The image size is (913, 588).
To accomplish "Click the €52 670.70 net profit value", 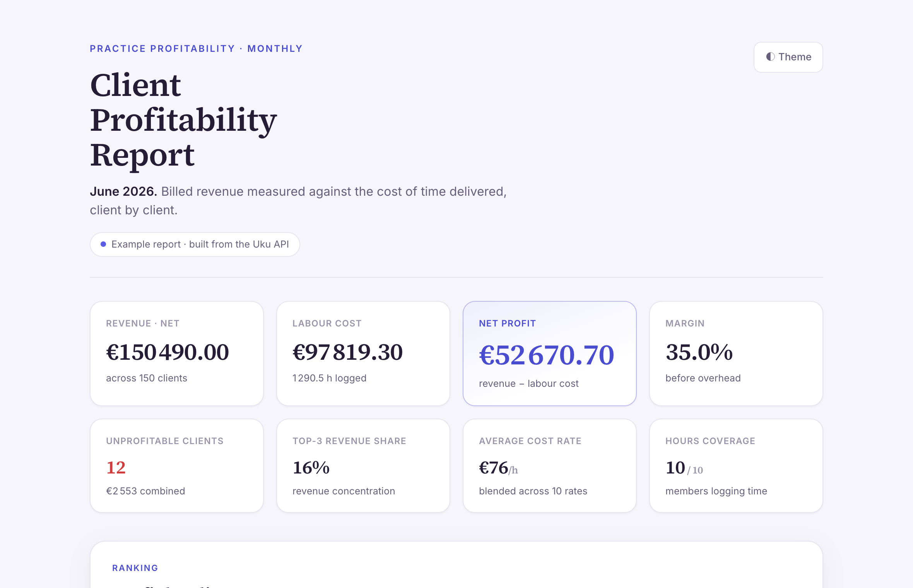I will [x=547, y=355].
